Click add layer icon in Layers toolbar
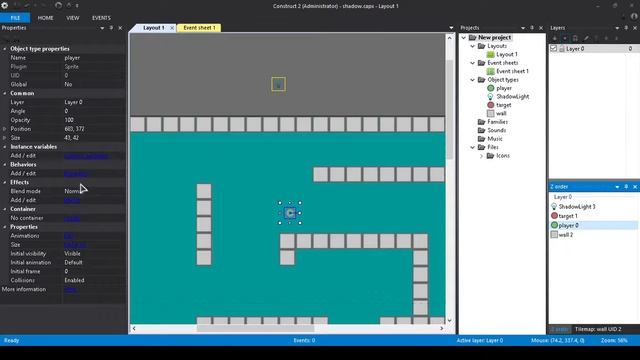Screen dimensions: 640x360 coord(555,38)
